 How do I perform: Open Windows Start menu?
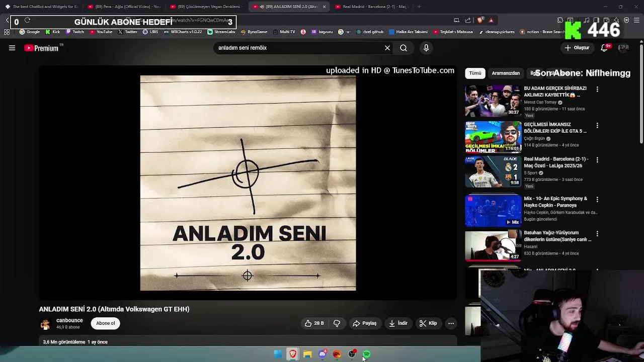tap(278, 354)
